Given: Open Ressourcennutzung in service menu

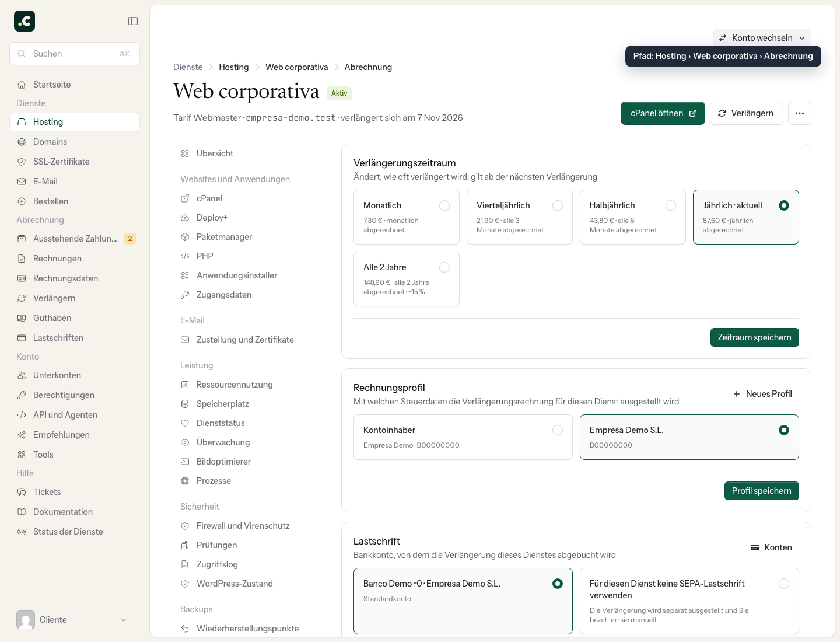Looking at the screenshot, I should point(251,385).
